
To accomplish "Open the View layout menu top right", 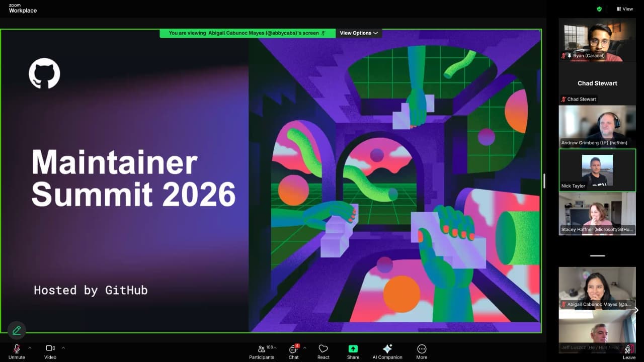I will [625, 9].
